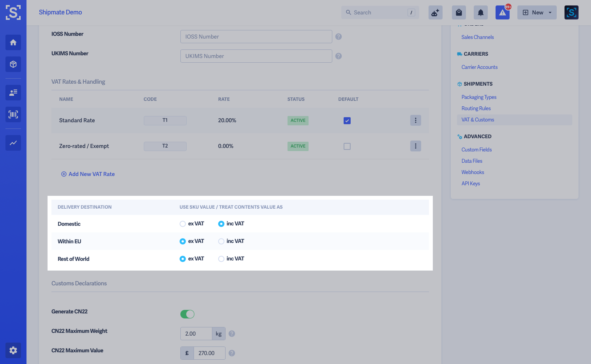591x364 pixels.
Task: Open the contacts icon in sidebar
Action: click(x=13, y=93)
